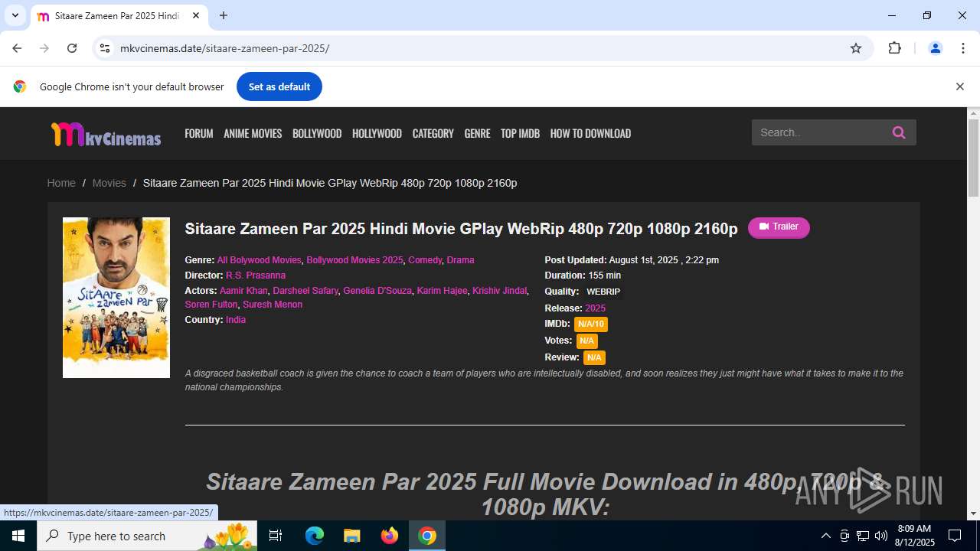Open the FORUM menu item
The width and height of the screenshot is (980, 551).
(x=199, y=133)
